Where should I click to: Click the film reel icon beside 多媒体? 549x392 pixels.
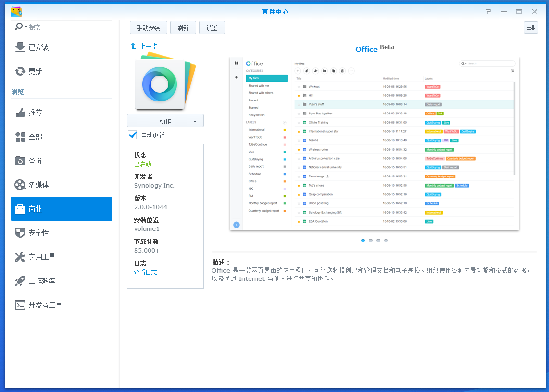click(x=20, y=185)
